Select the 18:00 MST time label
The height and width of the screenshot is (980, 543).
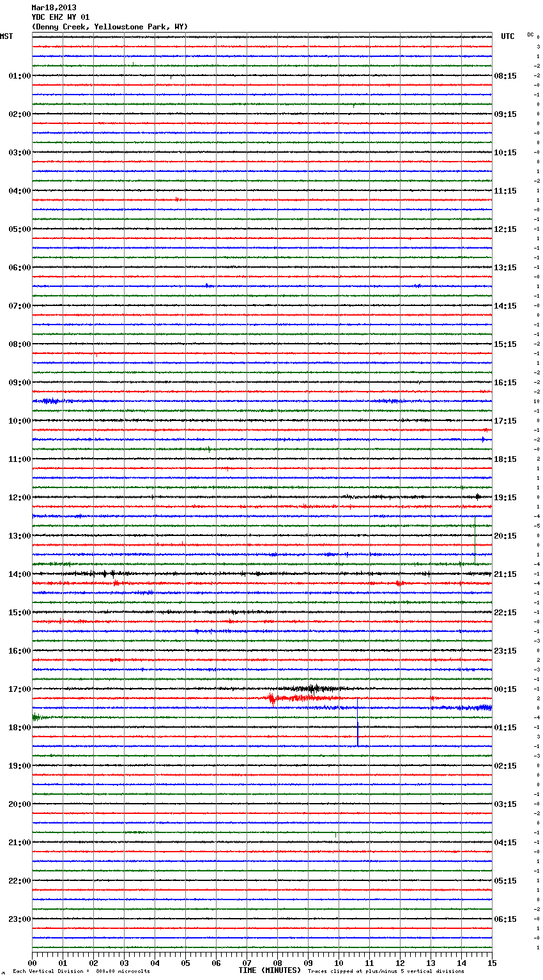[x=20, y=728]
